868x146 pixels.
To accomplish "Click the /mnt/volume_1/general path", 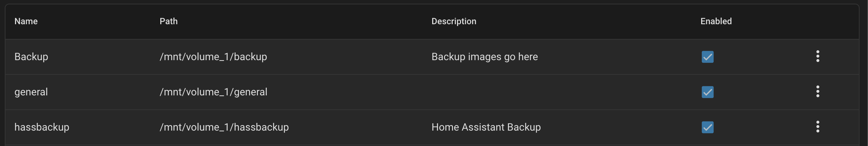I will click(x=213, y=92).
